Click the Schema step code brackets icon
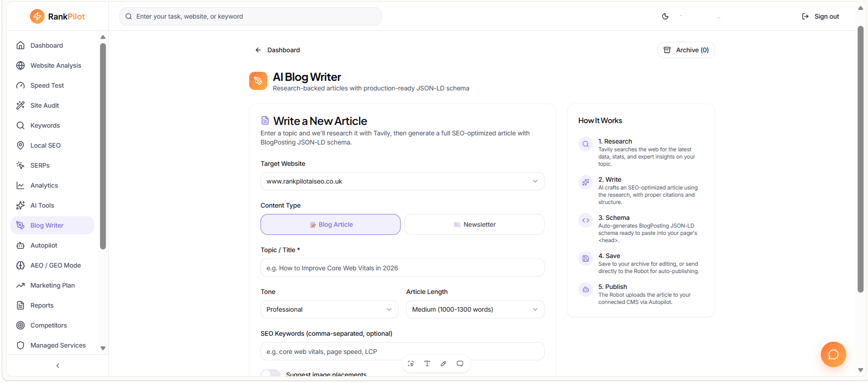Viewport: 868px width, 383px height. (586, 220)
